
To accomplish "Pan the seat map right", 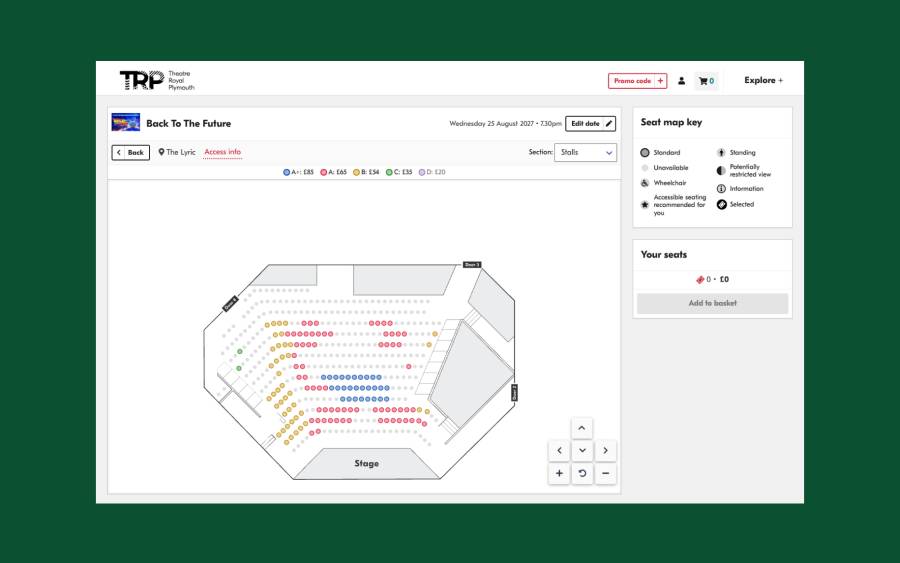I will (605, 451).
